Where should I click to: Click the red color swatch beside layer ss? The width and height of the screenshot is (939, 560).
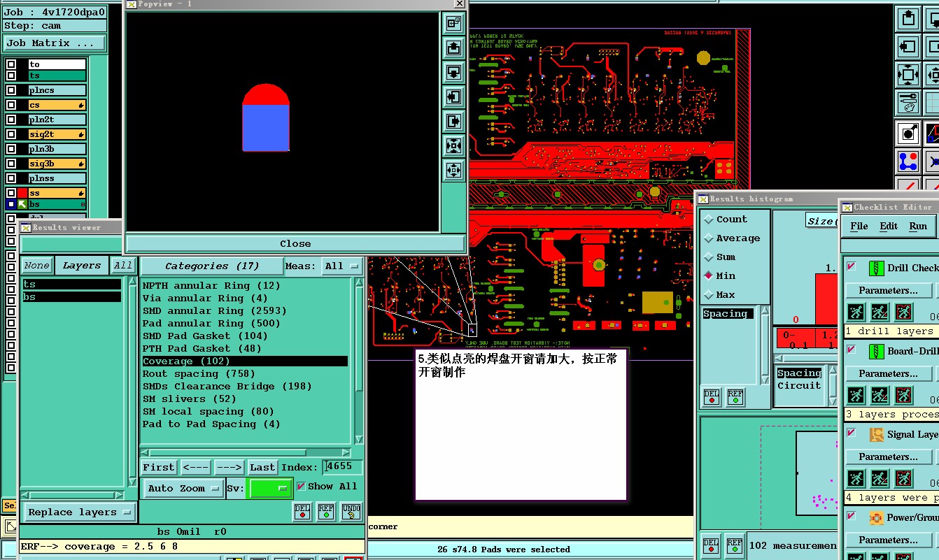click(23, 192)
